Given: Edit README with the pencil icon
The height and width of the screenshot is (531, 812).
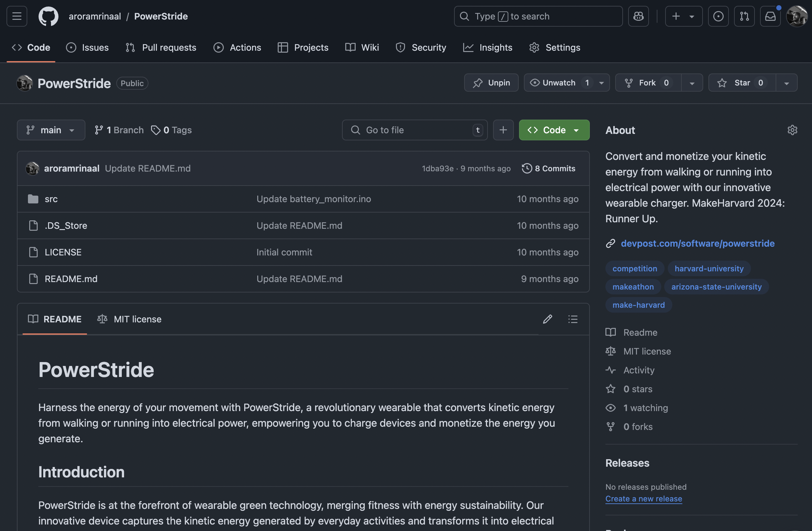Looking at the screenshot, I should pyautogui.click(x=547, y=319).
